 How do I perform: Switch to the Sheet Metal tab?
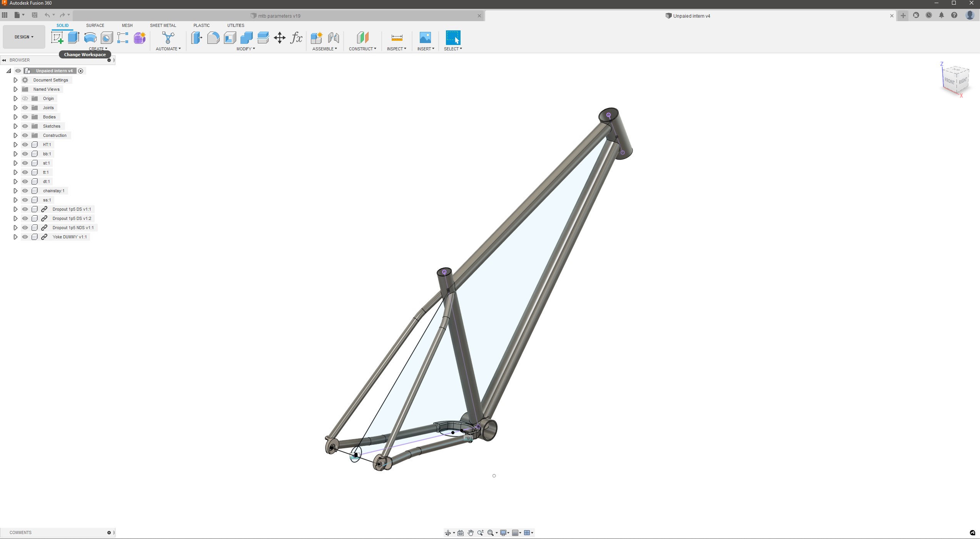163,25
